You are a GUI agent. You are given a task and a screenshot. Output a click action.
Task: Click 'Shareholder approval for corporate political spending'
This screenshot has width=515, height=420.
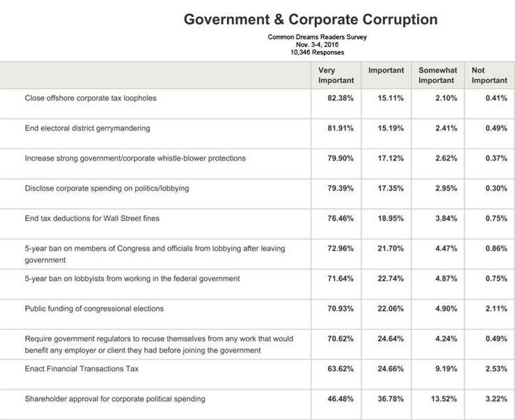coord(115,399)
